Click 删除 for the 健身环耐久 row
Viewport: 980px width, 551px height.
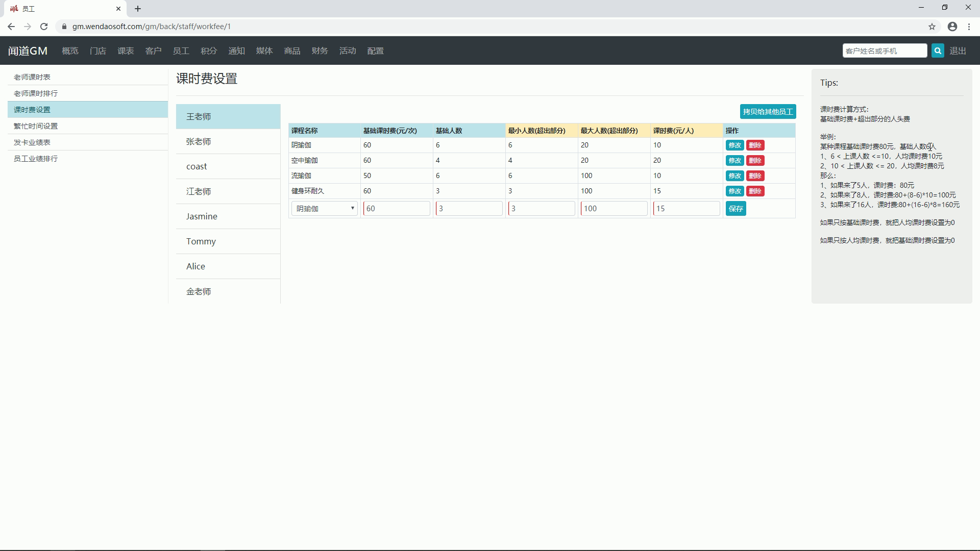pos(755,191)
